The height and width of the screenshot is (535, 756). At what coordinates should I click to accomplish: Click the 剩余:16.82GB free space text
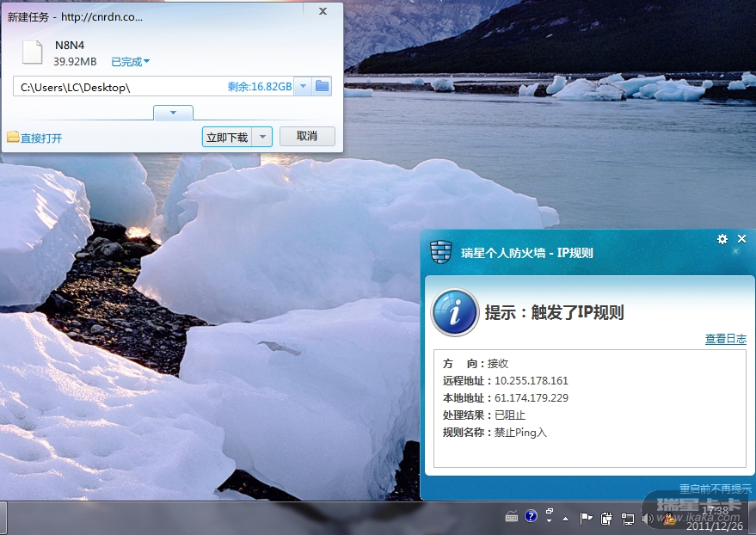point(260,87)
